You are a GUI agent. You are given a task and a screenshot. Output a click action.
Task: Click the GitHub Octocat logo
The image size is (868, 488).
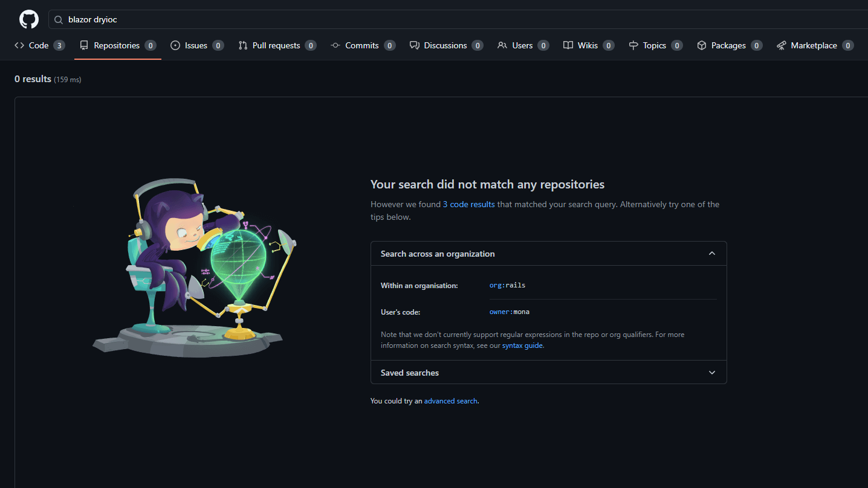tap(29, 19)
